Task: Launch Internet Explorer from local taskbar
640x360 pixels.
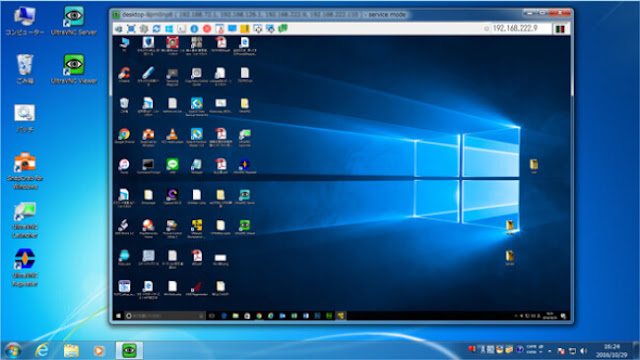Action: (42, 351)
